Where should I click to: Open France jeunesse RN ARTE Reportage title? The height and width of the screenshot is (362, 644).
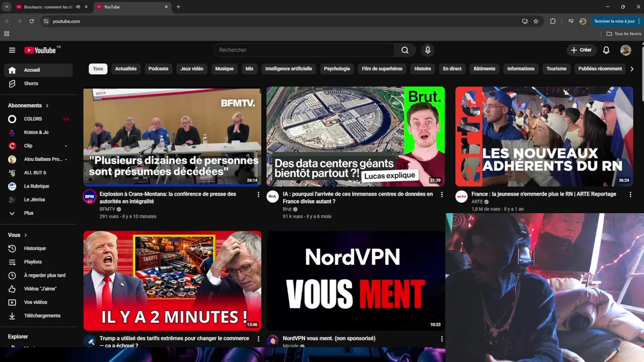[x=544, y=194]
